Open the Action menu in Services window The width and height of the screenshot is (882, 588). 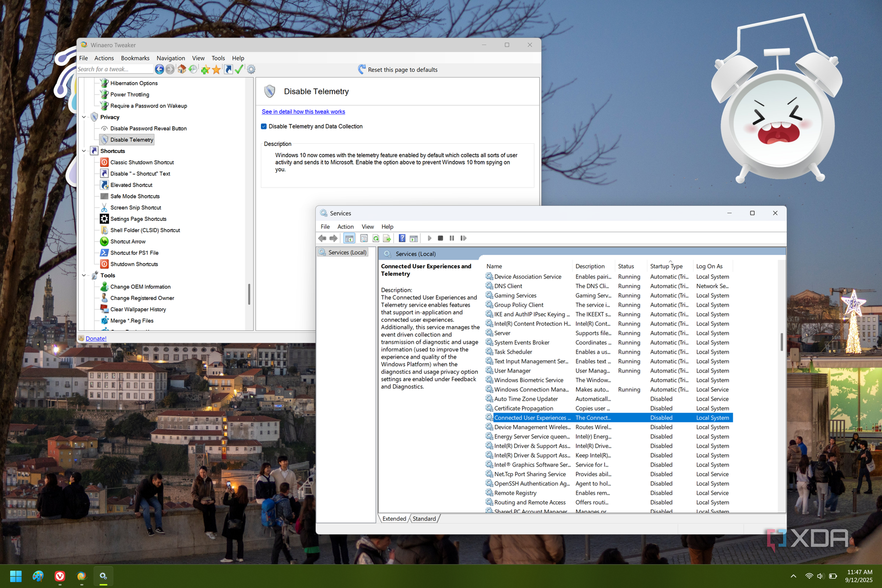[x=345, y=226]
